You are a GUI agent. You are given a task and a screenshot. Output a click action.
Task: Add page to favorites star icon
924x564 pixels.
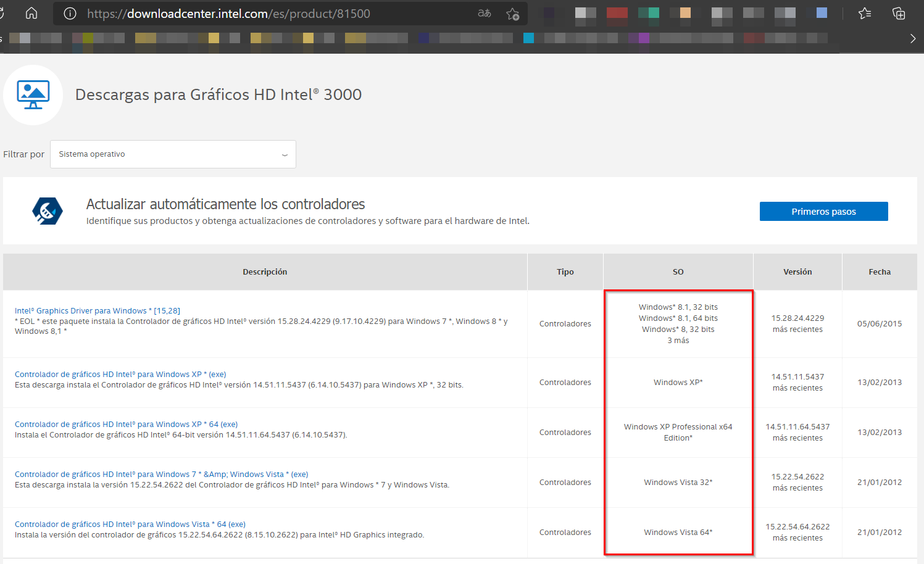pyautogui.click(x=512, y=14)
